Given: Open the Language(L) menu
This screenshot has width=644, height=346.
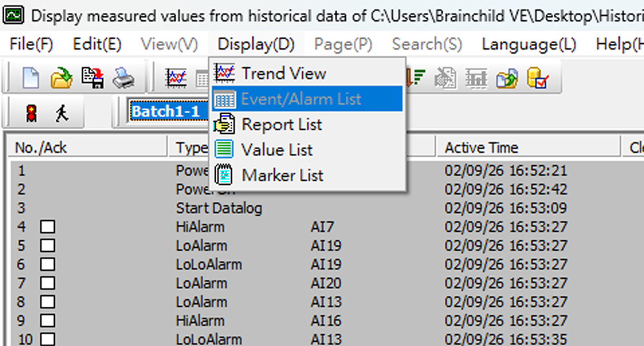Looking at the screenshot, I should coord(529,44).
